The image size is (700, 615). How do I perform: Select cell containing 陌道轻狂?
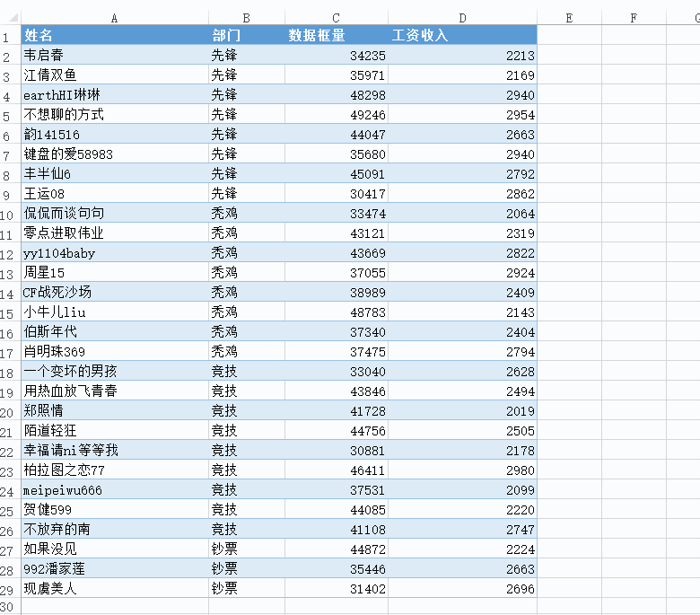115,430
